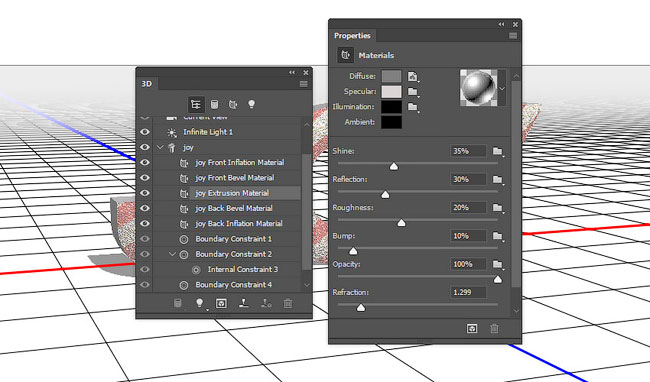
Task: Open Opacity texture folder icon
Action: tap(498, 264)
